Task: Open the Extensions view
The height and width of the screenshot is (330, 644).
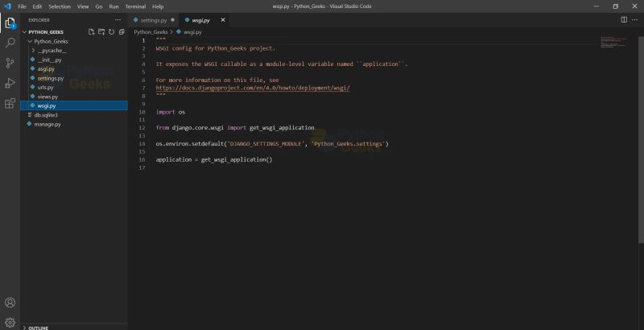Action: [x=10, y=103]
